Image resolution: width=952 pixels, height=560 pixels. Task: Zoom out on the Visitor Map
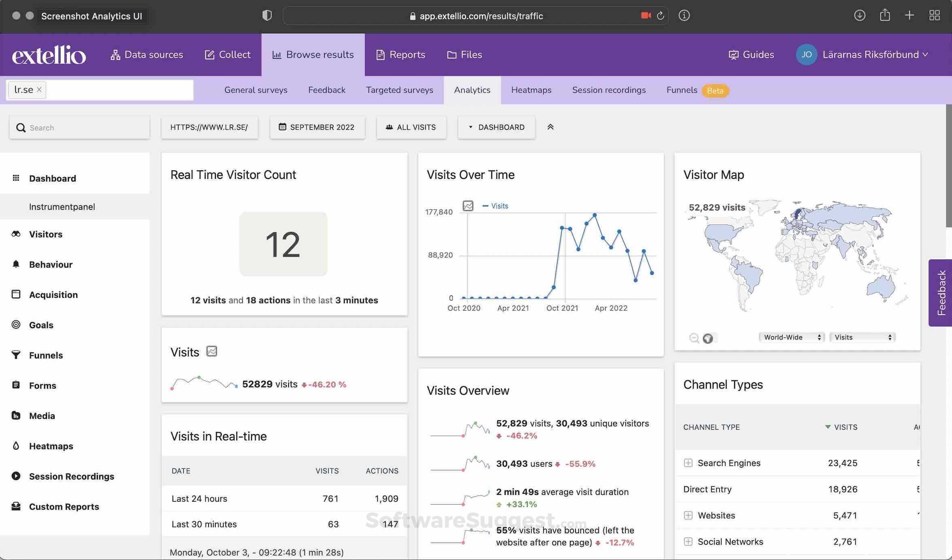point(695,338)
